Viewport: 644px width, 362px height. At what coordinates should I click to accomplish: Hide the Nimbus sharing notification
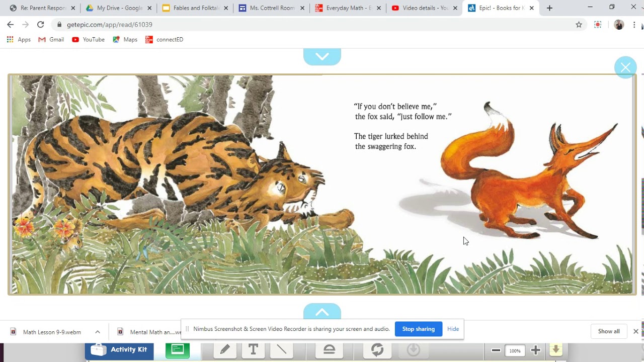(453, 329)
